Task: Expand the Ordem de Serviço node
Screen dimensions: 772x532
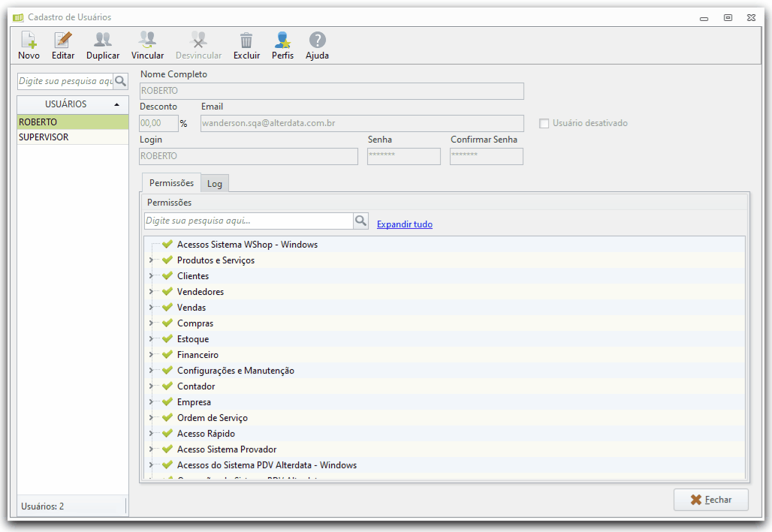Action: point(151,417)
